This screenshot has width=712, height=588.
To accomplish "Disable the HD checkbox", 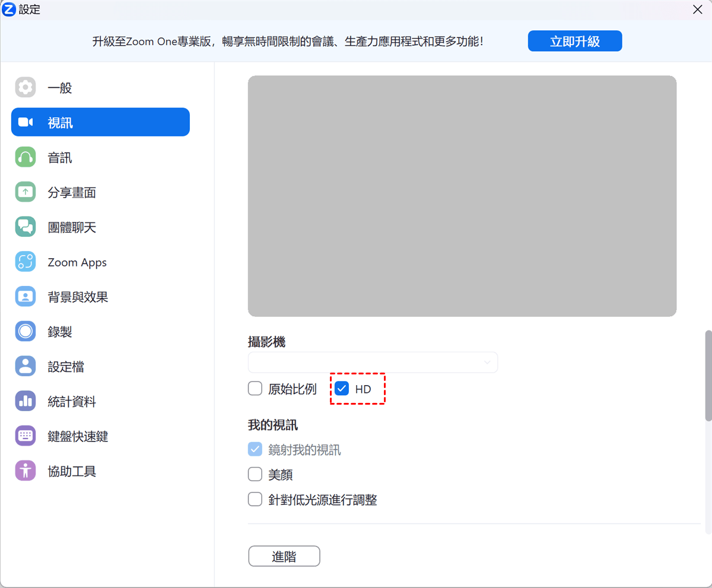I will coord(342,389).
